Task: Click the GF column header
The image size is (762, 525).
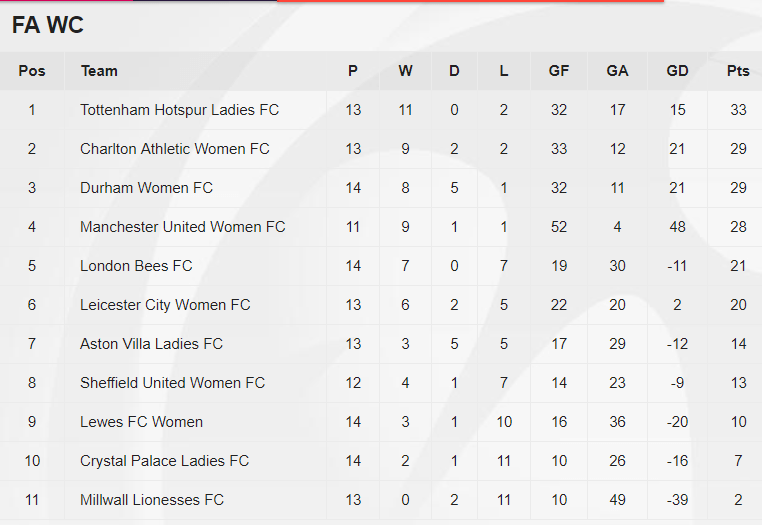Action: (x=558, y=71)
